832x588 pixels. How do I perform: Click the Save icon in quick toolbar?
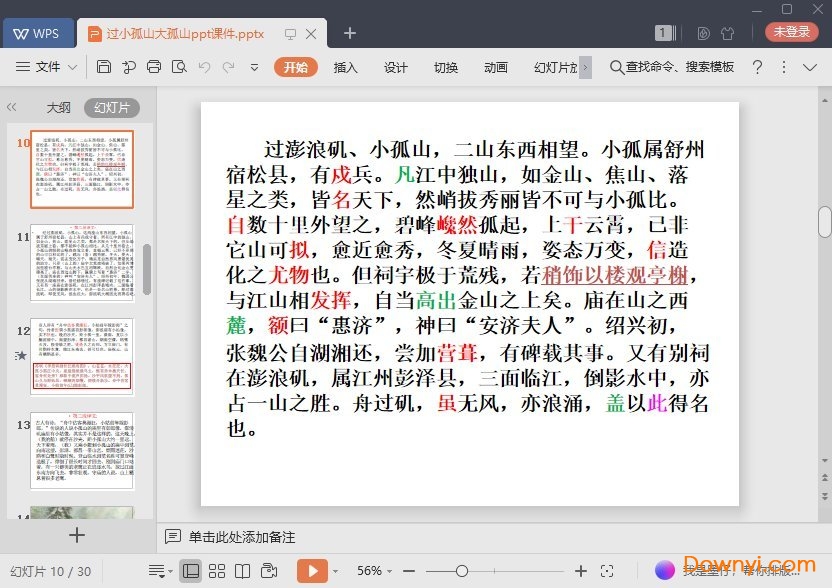pyautogui.click(x=104, y=67)
